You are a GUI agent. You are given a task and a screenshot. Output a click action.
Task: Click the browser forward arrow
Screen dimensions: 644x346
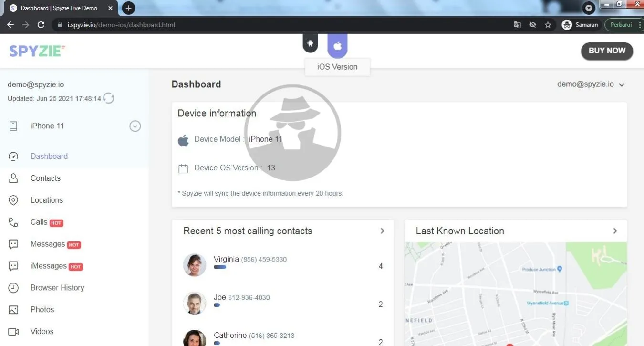26,25
